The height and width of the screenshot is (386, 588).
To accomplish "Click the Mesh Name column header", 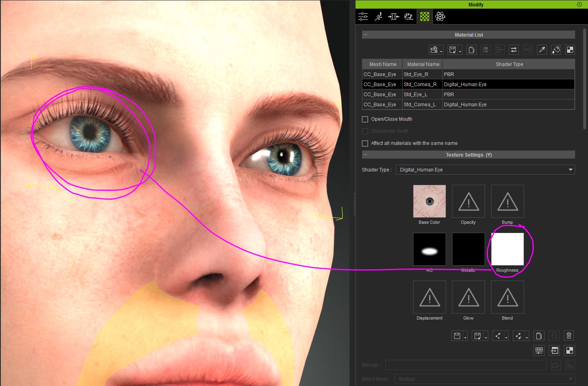I will point(382,64).
